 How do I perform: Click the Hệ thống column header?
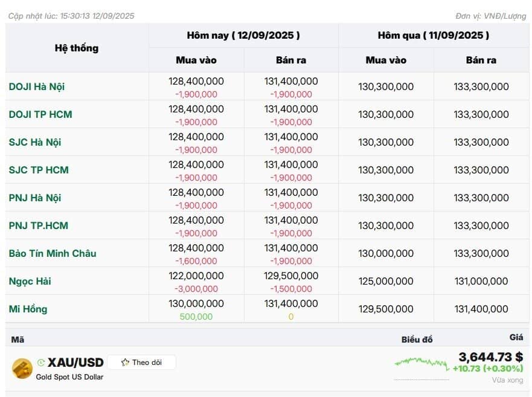77,48
